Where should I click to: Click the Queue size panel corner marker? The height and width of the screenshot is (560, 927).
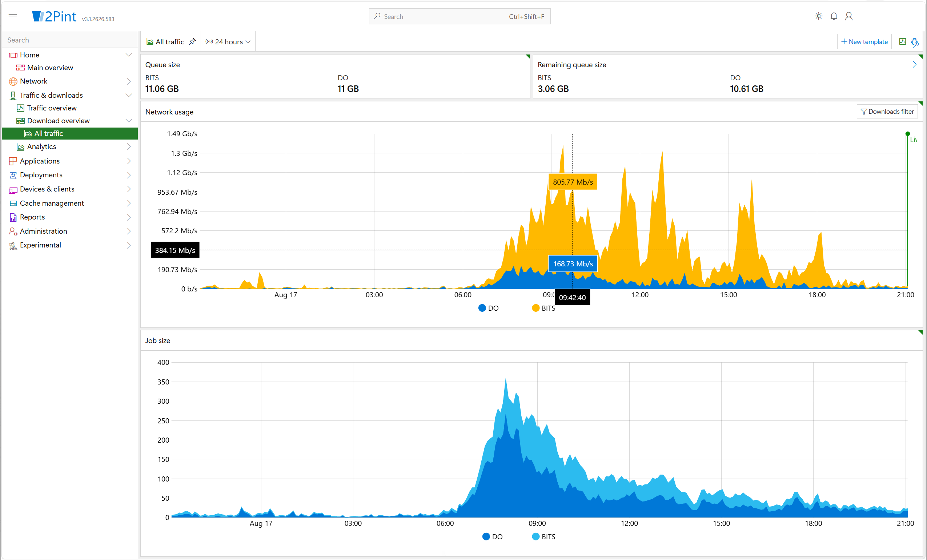coord(528,56)
